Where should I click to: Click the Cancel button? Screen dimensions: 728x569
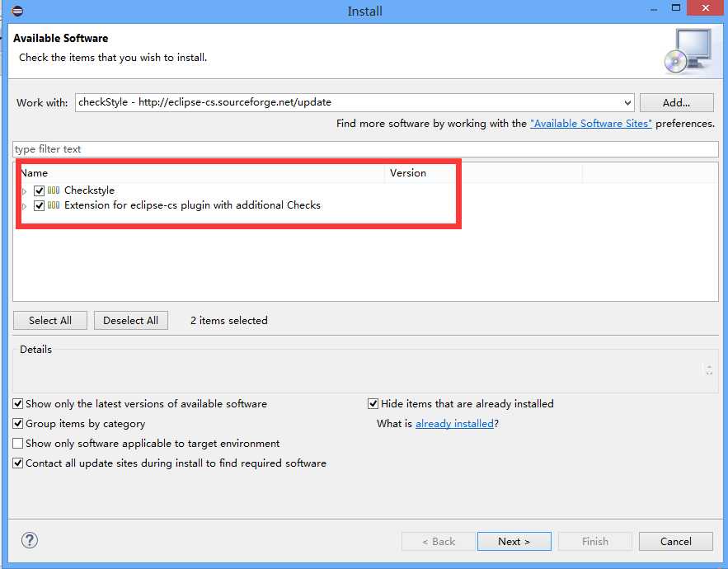pos(676,542)
